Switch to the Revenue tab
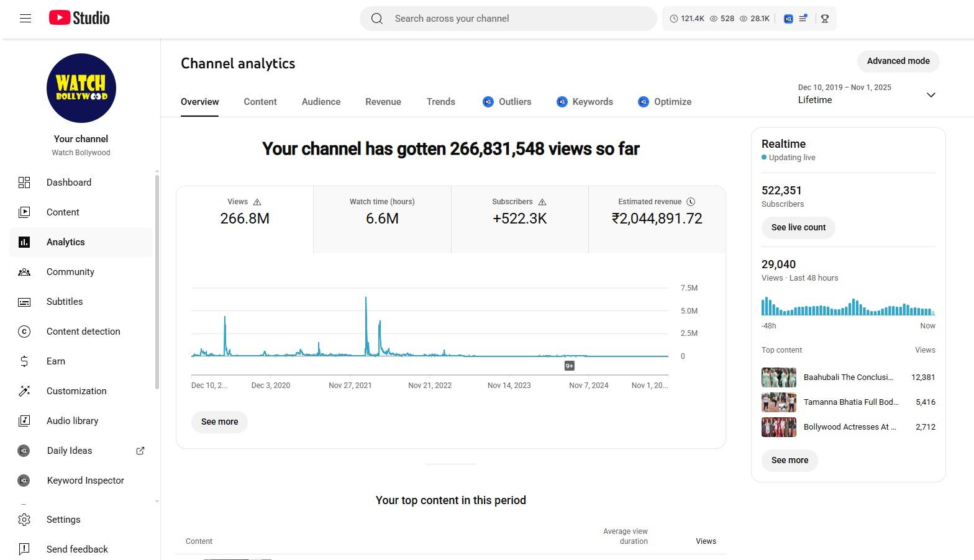This screenshot has height=560, width=974. [x=383, y=102]
